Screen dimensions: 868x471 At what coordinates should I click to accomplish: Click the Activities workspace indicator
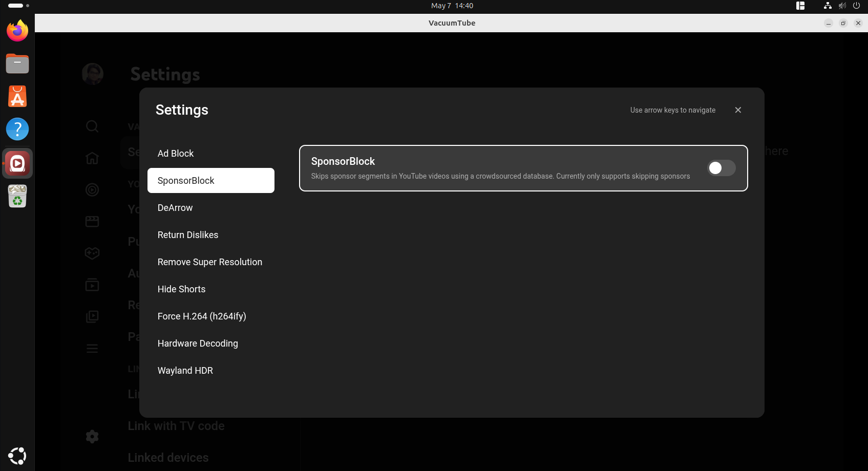coord(19,6)
